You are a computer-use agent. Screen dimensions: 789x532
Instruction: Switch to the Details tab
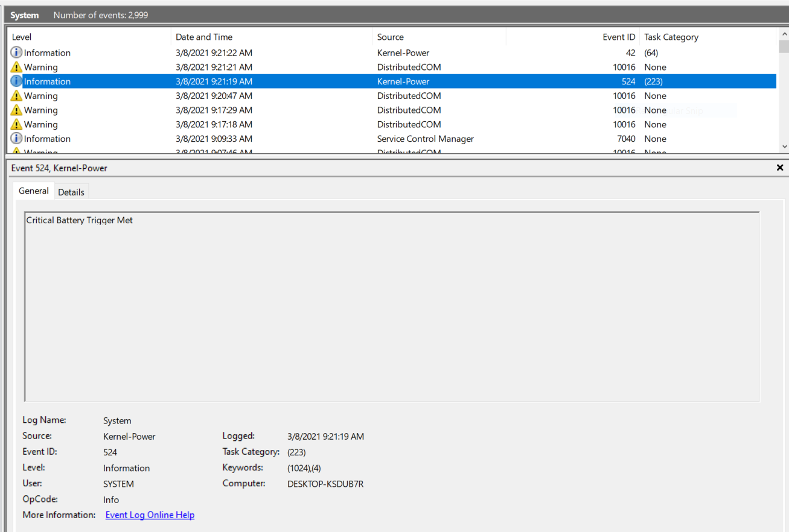click(x=71, y=192)
